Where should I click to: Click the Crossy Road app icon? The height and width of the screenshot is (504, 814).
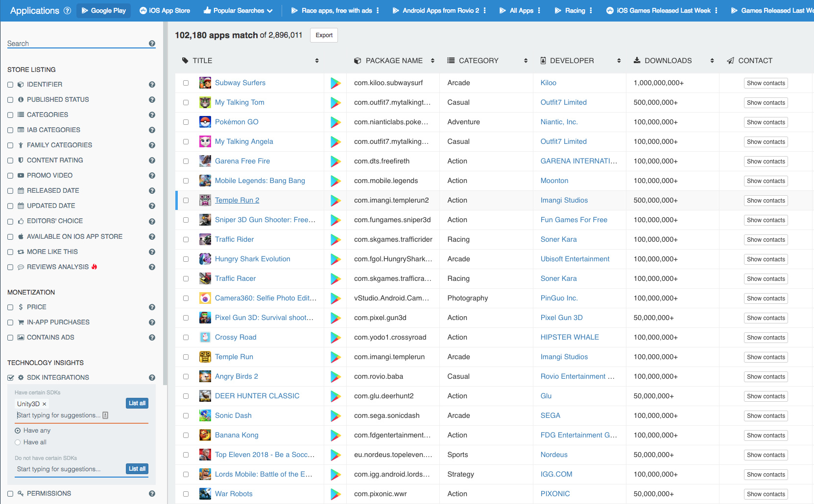coord(205,337)
